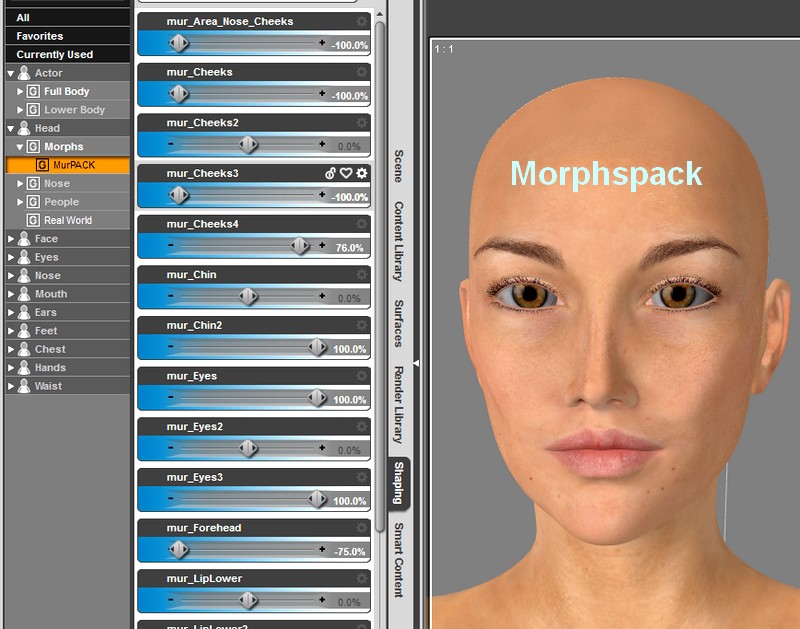
Task: Click plus button on mur_Forehead slider
Action: tap(322, 549)
